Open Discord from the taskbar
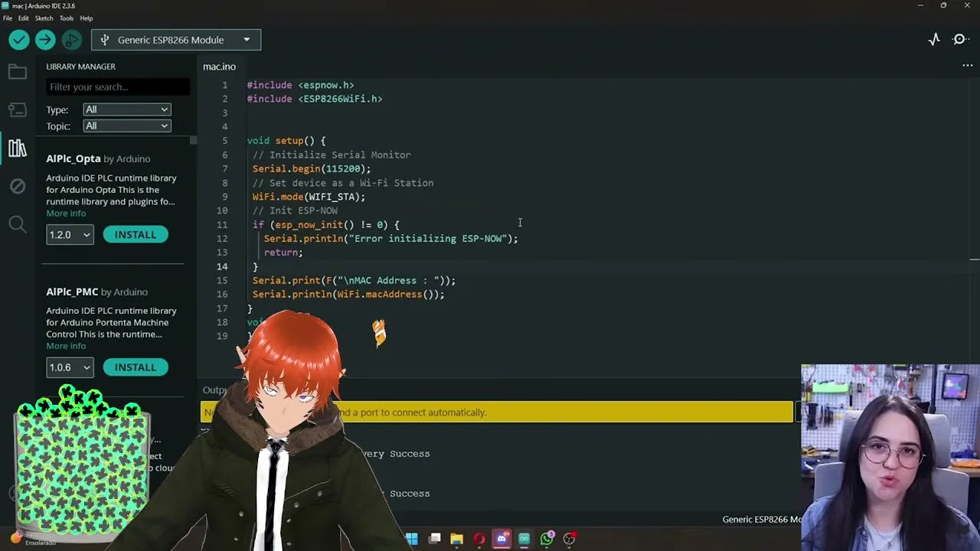 tap(501, 539)
